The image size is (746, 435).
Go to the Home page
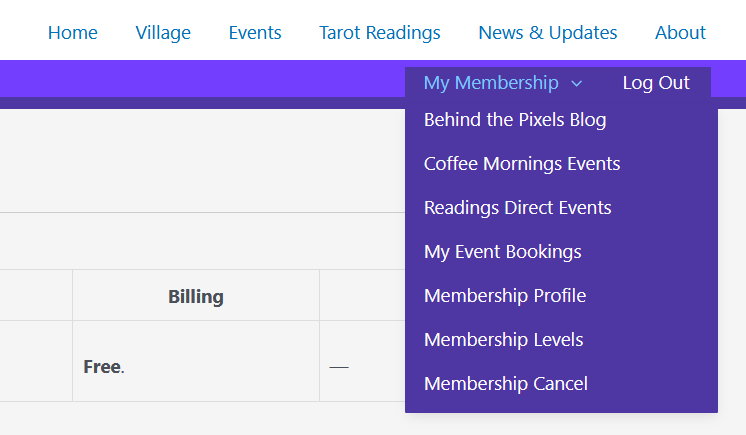73,33
